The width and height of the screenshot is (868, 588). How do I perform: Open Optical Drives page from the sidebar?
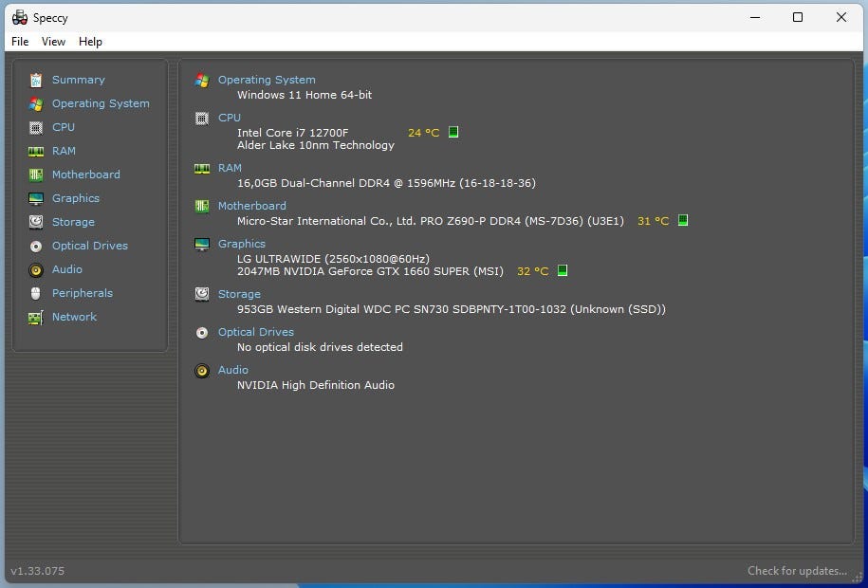(90, 246)
